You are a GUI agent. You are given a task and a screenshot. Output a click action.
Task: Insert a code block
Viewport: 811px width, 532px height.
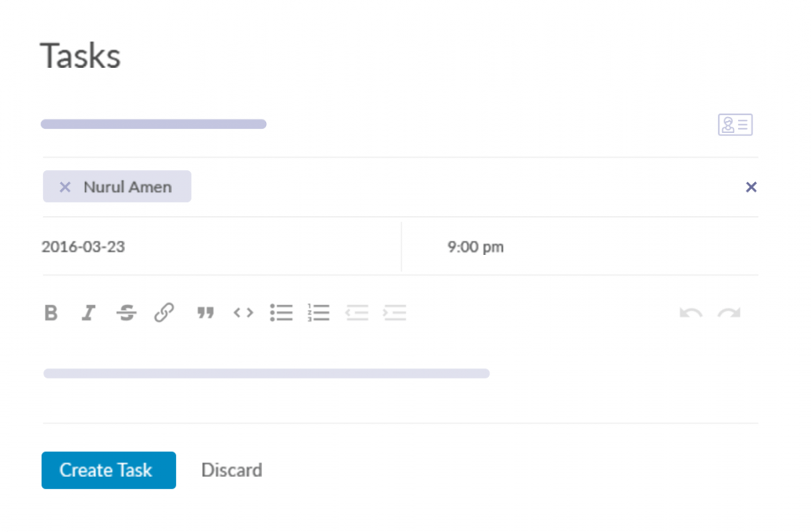tap(243, 313)
